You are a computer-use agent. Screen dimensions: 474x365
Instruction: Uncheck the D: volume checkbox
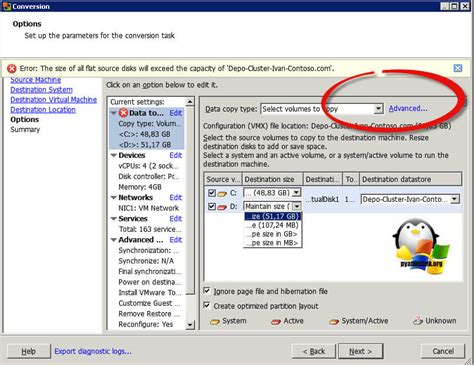point(212,207)
